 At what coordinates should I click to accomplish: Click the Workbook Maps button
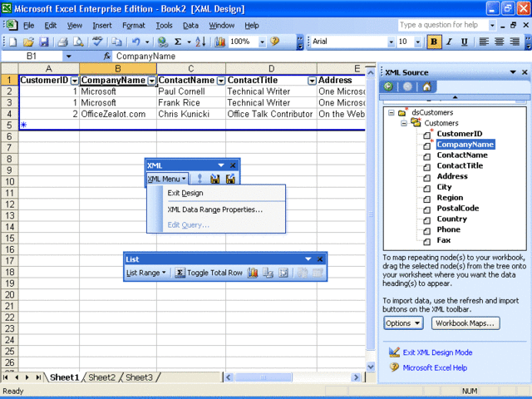click(465, 323)
